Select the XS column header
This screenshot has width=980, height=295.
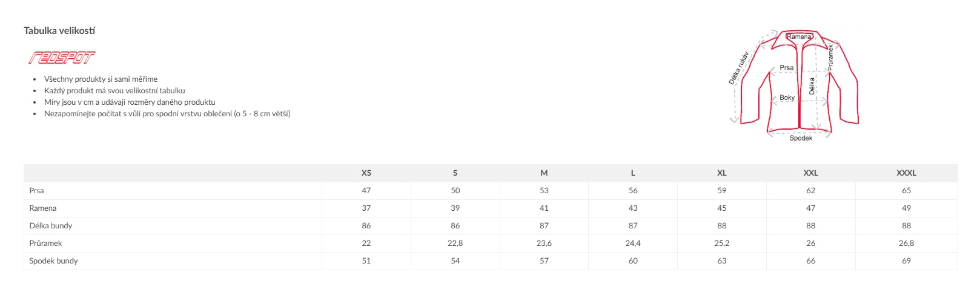[x=366, y=173]
